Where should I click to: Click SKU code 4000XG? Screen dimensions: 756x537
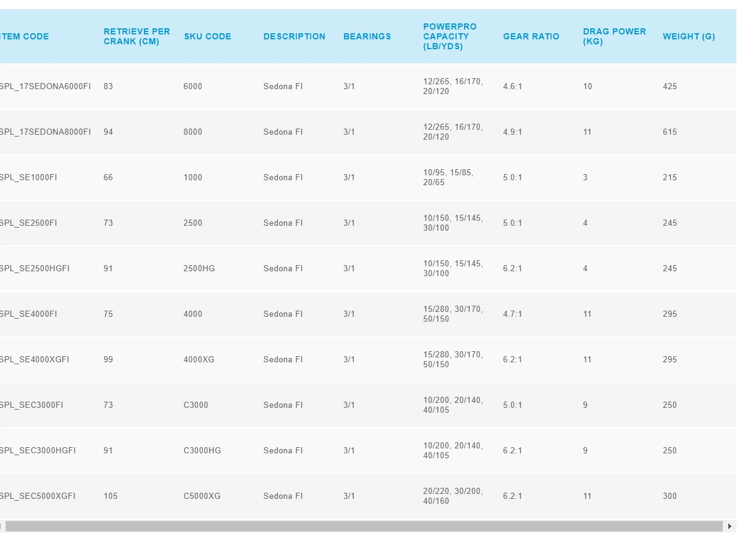(x=199, y=359)
